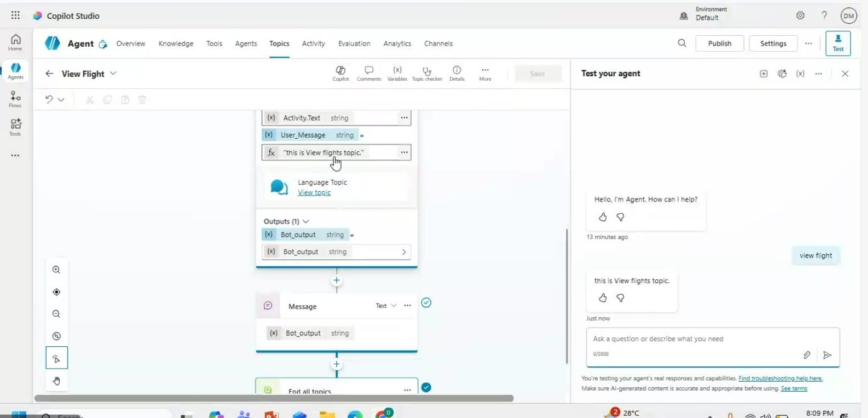
Task: Open More in the topic toolbar
Action: (x=485, y=73)
